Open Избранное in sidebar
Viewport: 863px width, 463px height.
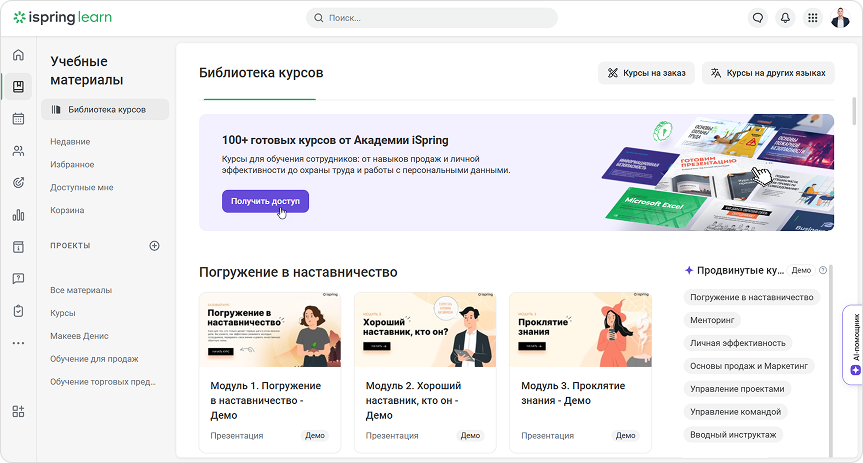(x=72, y=165)
